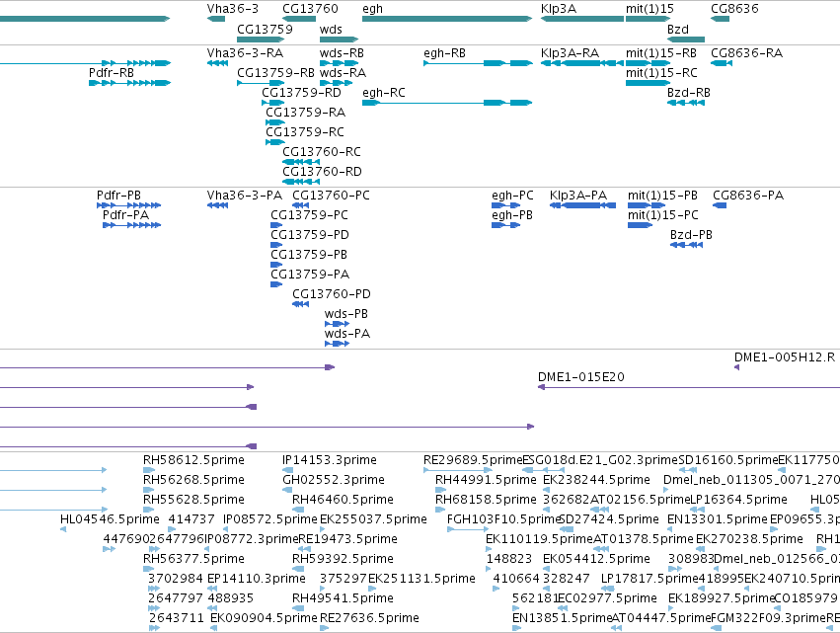The image size is (840, 633).
Task: Click the EK255037.5prime EST label
Action: (373, 519)
